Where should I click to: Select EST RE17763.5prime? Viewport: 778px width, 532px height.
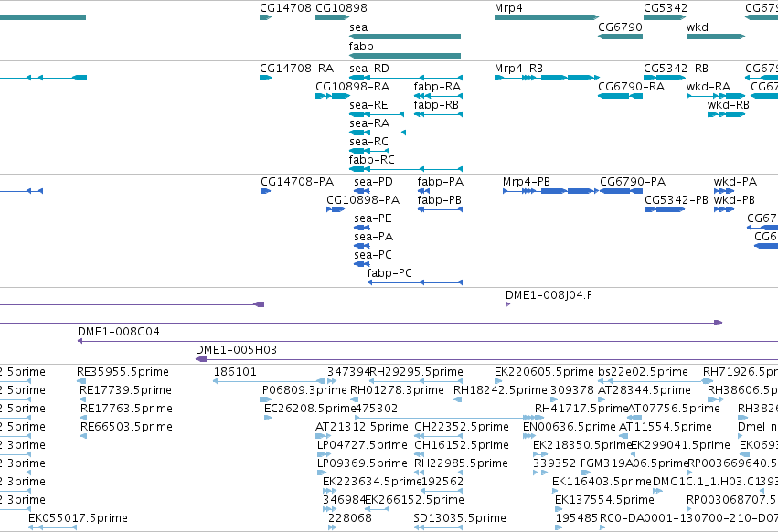point(126,409)
